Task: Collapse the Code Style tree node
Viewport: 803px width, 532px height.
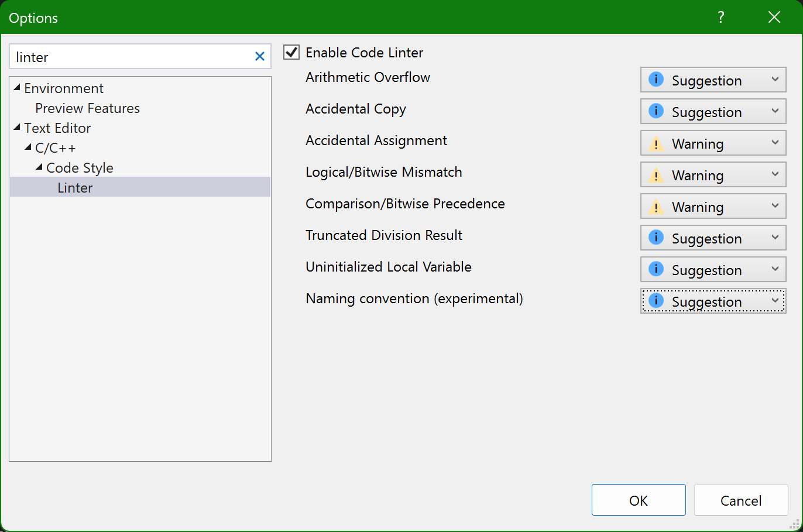Action: (x=39, y=167)
